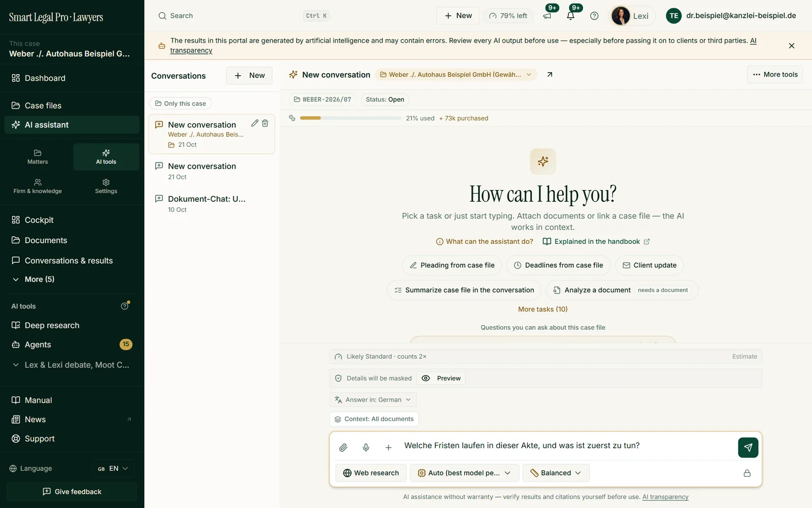Preview the masked details
Image resolution: width=812 pixels, height=508 pixels.
point(442,378)
